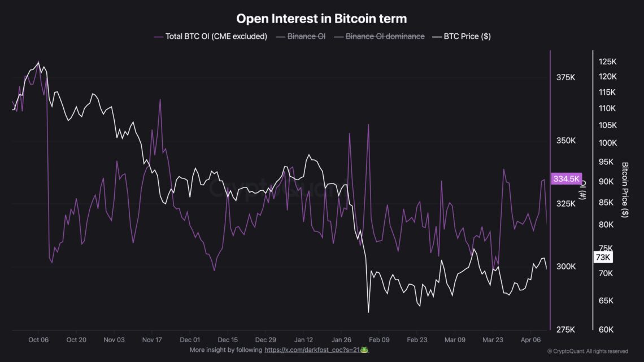Screen dimensions: 644x362
Task: Click the frog emoji after the link
Action: pyautogui.click(x=365, y=350)
